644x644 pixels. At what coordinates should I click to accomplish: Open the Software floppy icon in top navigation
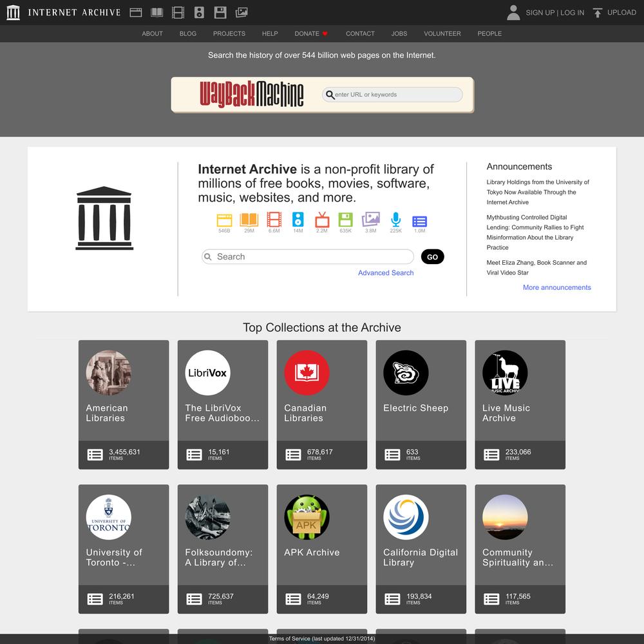point(220,13)
